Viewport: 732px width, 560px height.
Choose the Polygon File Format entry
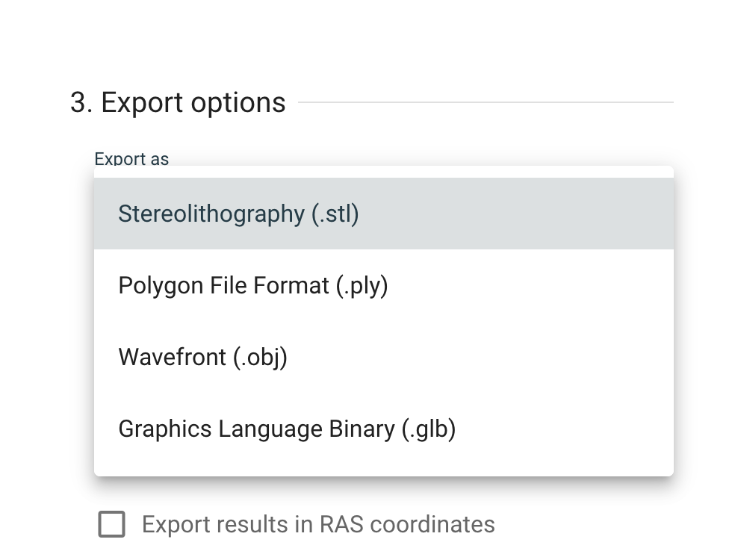pos(253,285)
